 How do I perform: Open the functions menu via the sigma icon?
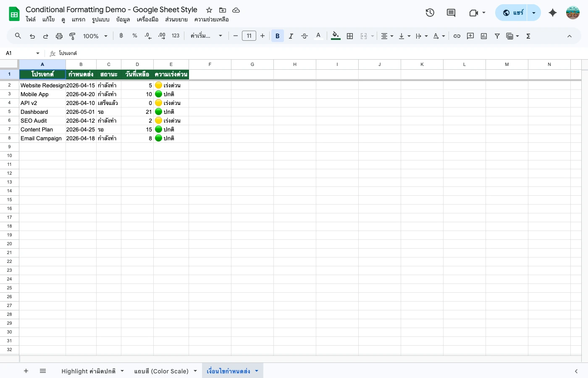(x=528, y=36)
